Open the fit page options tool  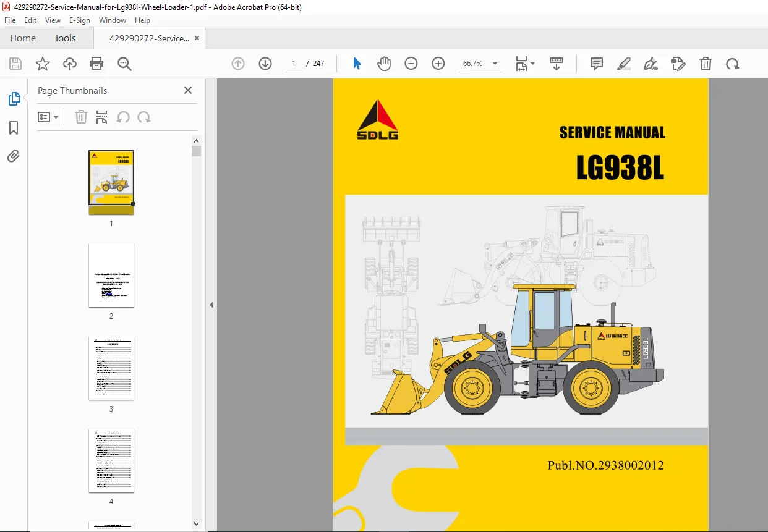pyautogui.click(x=525, y=64)
